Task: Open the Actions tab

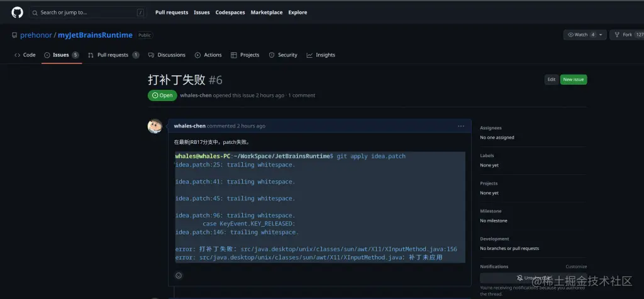Action: click(x=208, y=55)
